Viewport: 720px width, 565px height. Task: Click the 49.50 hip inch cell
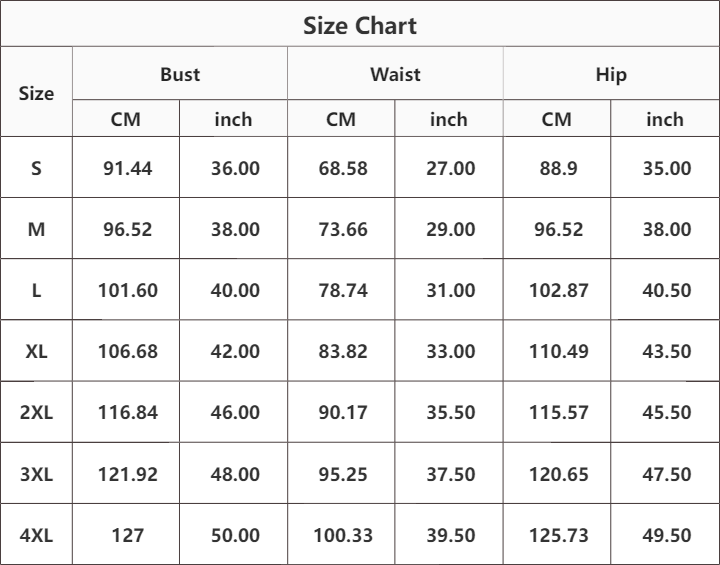pyautogui.click(x=666, y=535)
